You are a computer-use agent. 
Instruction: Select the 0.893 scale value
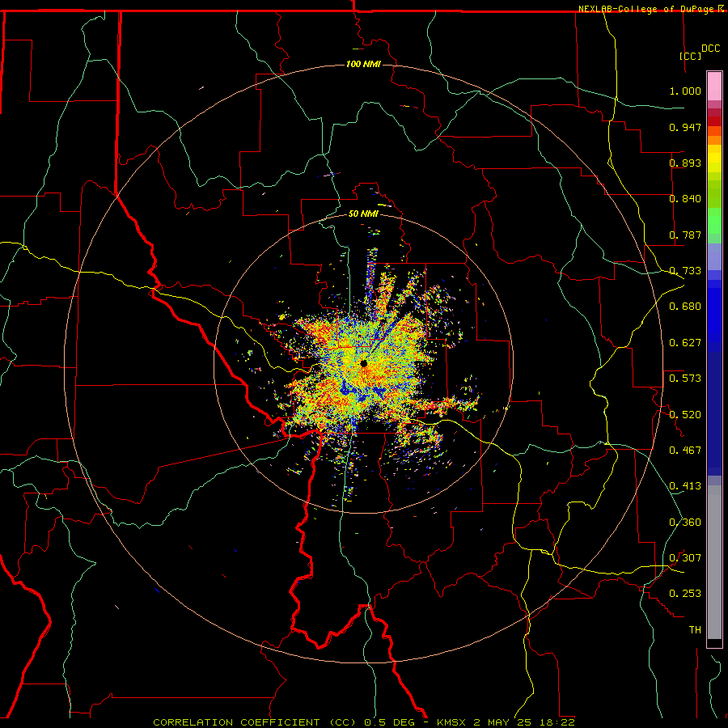685,163
